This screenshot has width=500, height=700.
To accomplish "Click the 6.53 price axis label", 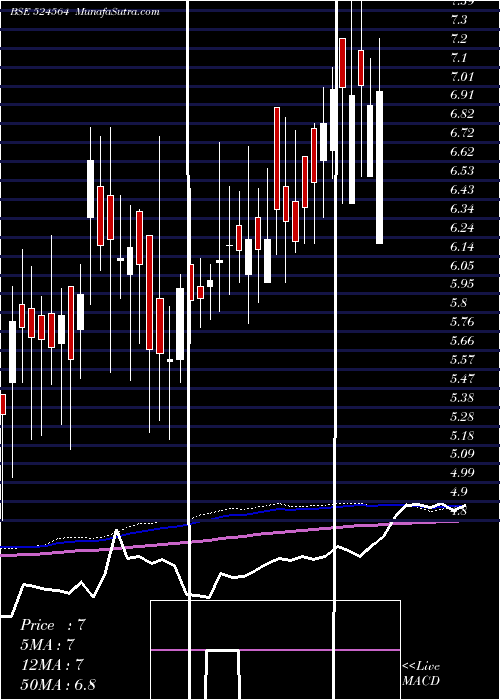I will (462, 171).
